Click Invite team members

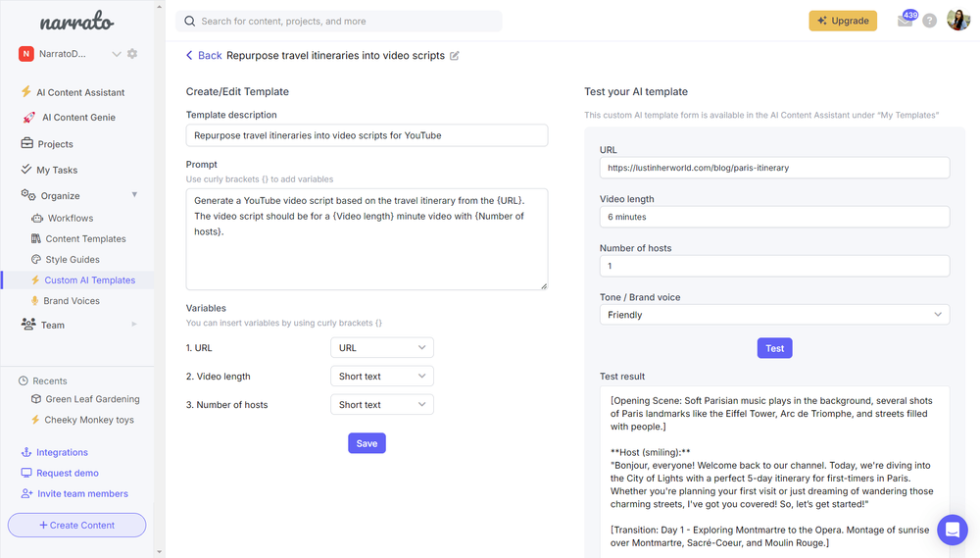(82, 493)
